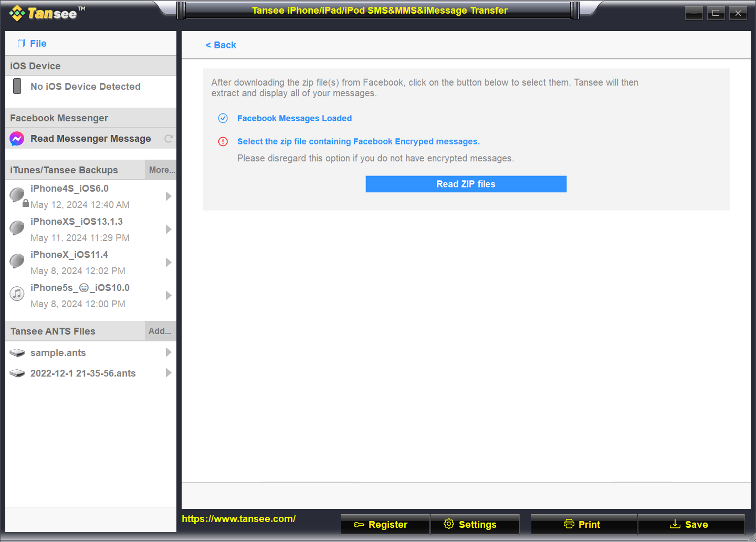Screen dimensions: 756x542
Task: Minimize the Tansee window
Action: [694, 13]
